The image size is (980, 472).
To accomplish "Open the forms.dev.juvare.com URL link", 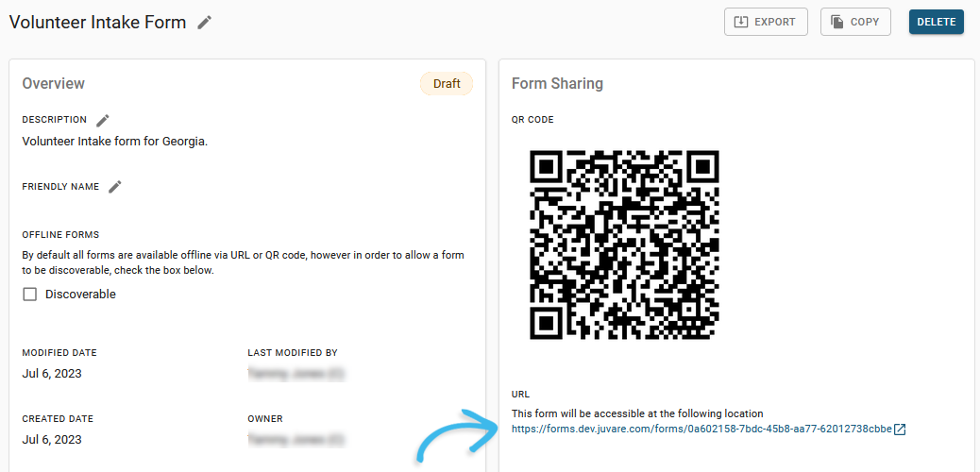I will (701, 430).
